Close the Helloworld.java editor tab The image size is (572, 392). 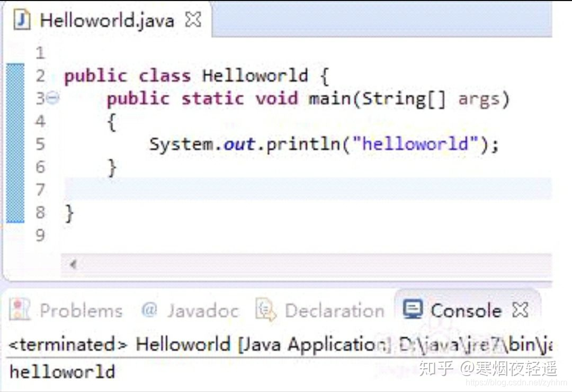click(x=193, y=19)
